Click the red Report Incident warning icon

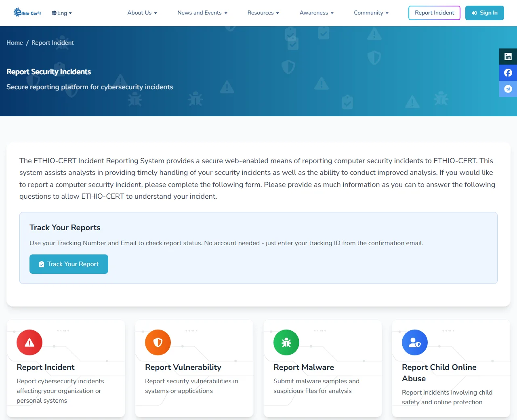coord(29,342)
